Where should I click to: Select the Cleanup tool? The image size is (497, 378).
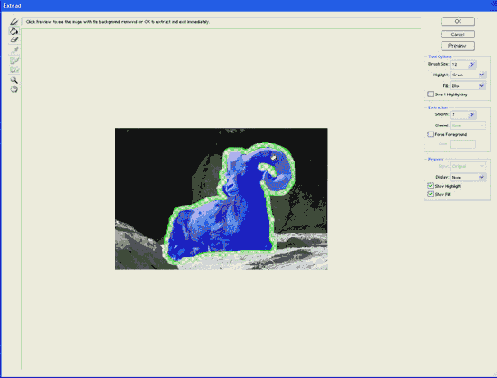[x=14, y=60]
